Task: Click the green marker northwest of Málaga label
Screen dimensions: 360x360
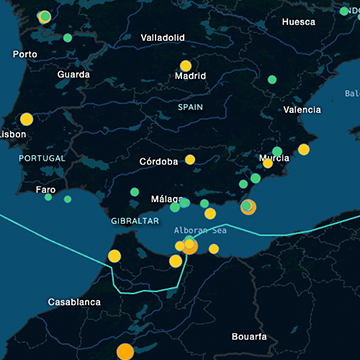Action: pos(135,192)
